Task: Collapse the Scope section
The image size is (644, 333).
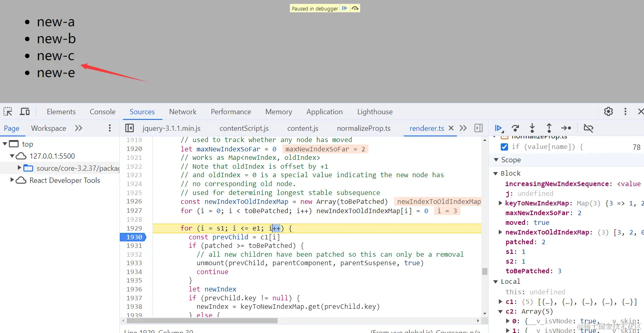Action: coord(496,160)
